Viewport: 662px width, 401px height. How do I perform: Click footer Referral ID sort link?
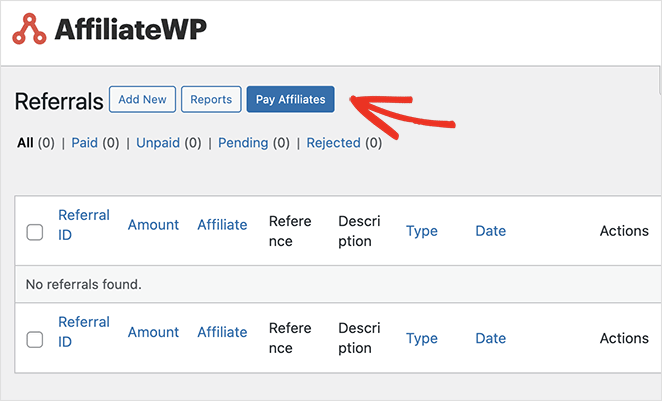84,331
